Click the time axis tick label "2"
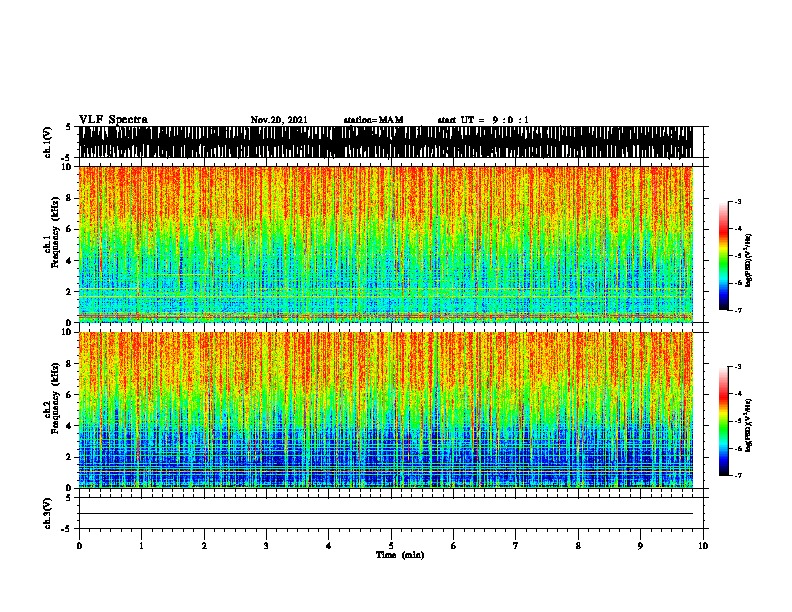The image size is (792, 612). tap(204, 546)
